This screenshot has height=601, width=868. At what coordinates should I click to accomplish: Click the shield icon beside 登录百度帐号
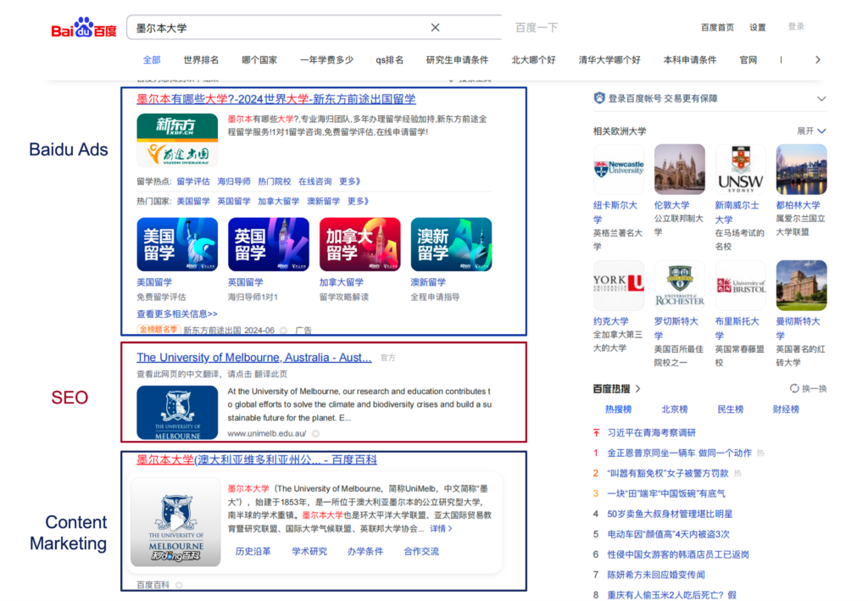599,98
